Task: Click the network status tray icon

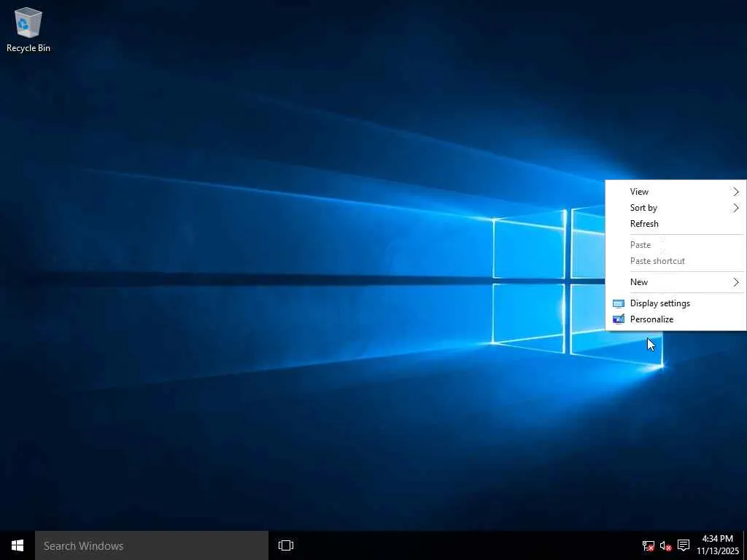Action: 649,545
